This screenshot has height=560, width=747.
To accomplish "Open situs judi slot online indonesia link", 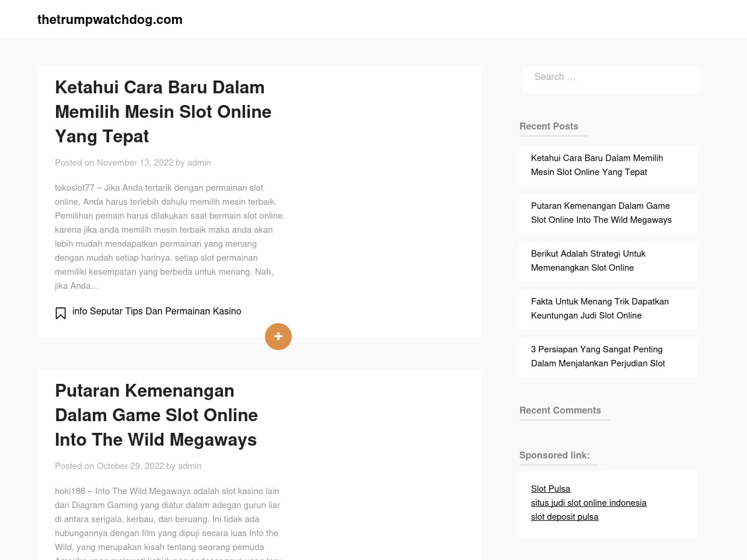I will [589, 503].
